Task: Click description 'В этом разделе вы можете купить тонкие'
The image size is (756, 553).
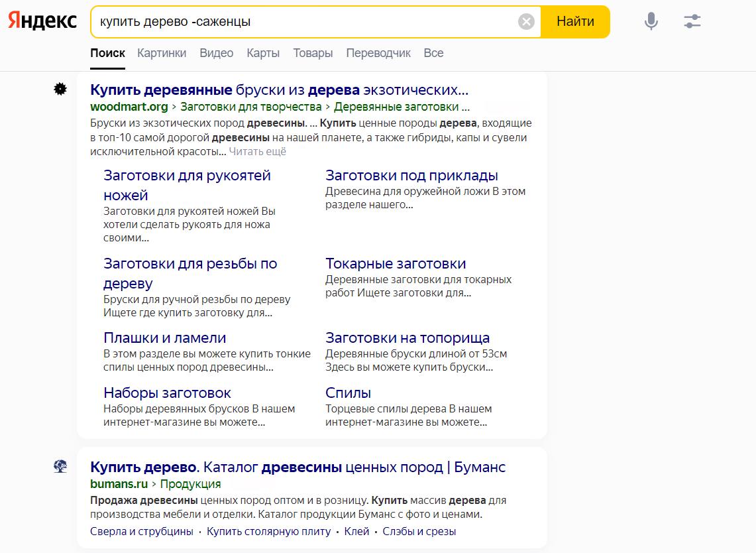Action: (x=207, y=353)
